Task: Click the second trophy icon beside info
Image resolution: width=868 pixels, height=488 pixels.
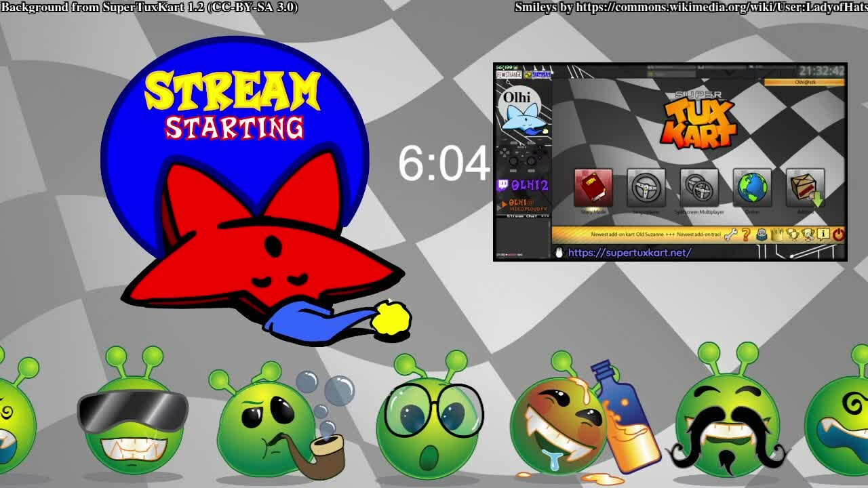Action: pyautogui.click(x=808, y=234)
